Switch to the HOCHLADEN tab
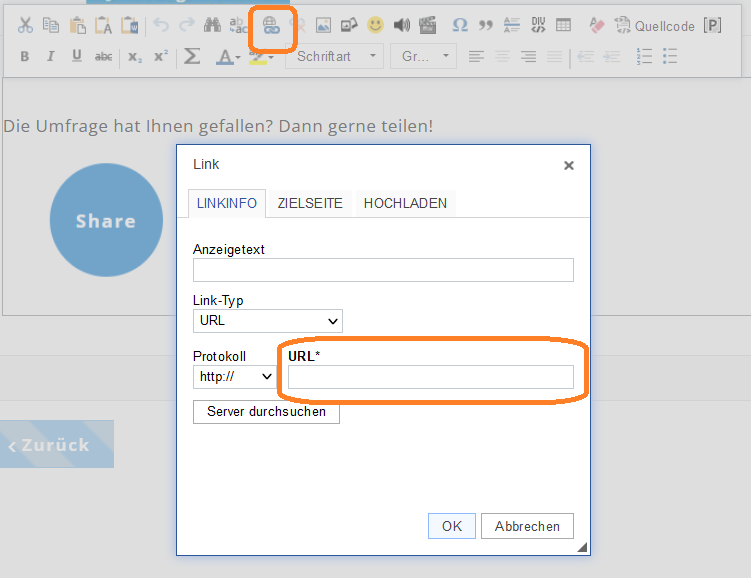This screenshot has height=578, width=751. coord(405,204)
